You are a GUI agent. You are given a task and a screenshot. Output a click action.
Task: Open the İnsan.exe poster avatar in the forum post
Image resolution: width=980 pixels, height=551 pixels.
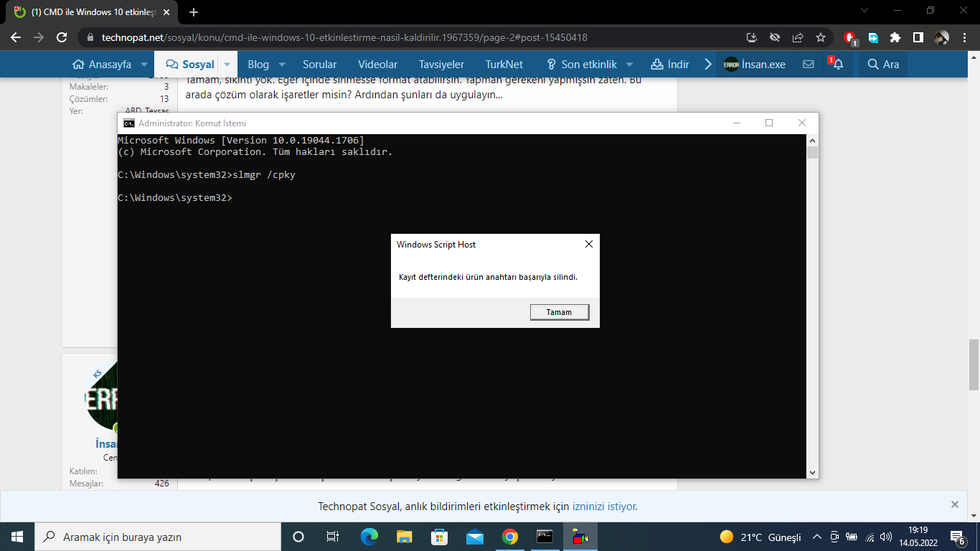[101, 397]
